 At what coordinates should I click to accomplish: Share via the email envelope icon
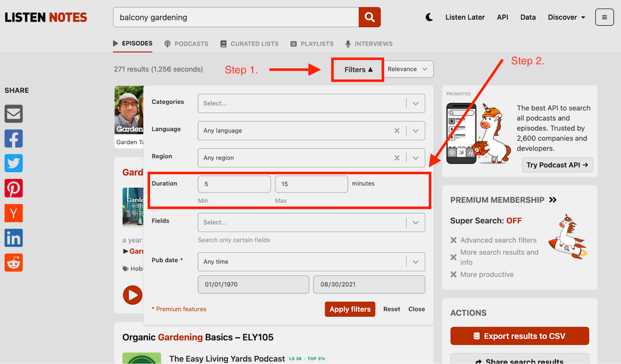14,114
